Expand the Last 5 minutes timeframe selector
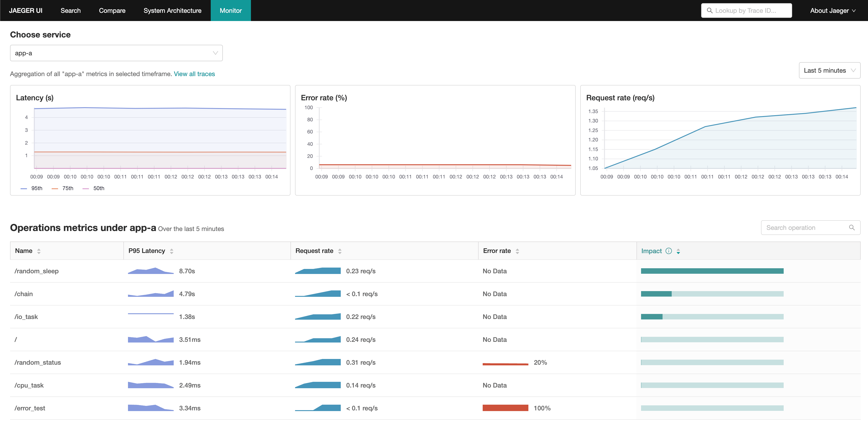 point(829,70)
